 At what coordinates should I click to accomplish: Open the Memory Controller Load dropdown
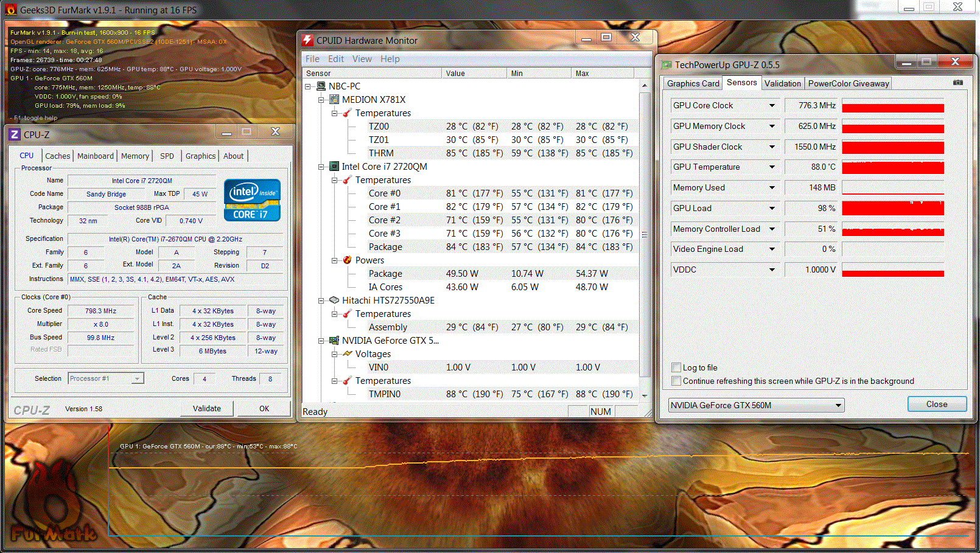772,229
